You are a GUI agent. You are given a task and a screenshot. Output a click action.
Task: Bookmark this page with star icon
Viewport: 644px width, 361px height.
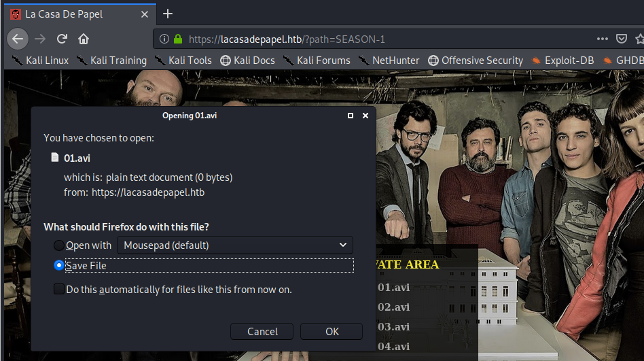[x=639, y=39]
